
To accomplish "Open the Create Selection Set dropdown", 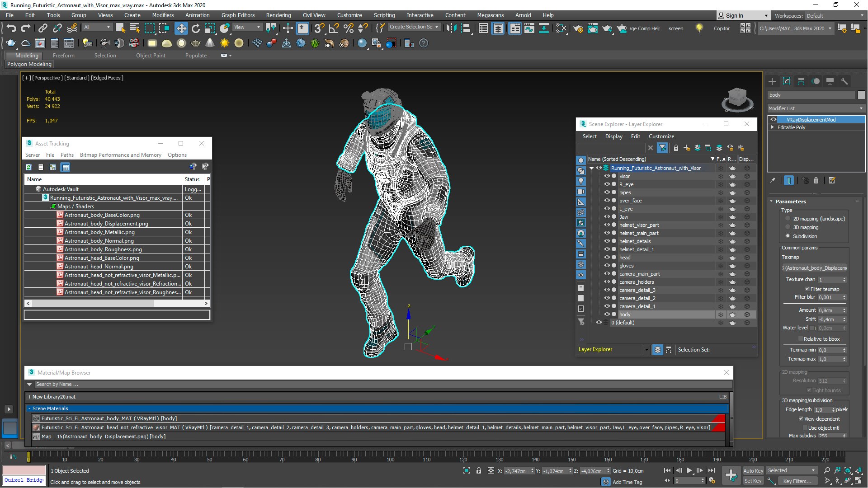I will click(414, 27).
